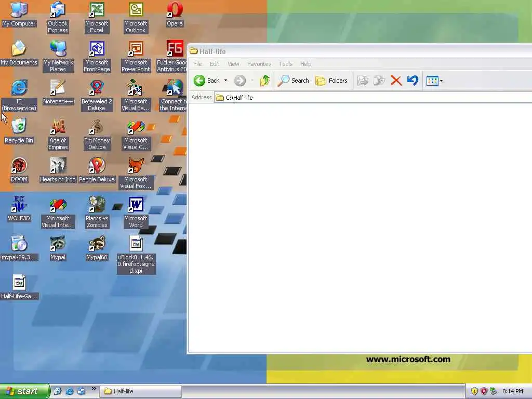Launch Peggle Deluxe shortcut

click(97, 170)
